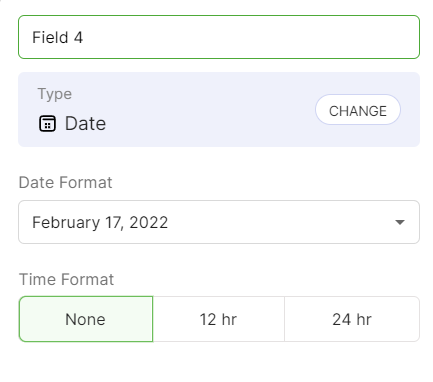This screenshot has height=382, width=433.
Task: Choose the 12 hr time format
Action: (x=218, y=319)
